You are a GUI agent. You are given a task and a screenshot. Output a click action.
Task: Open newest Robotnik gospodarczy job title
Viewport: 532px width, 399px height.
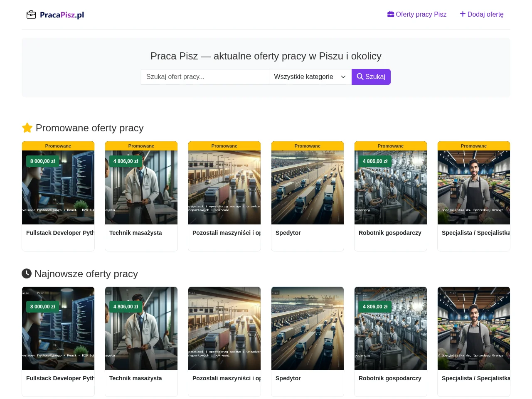pyautogui.click(x=390, y=378)
